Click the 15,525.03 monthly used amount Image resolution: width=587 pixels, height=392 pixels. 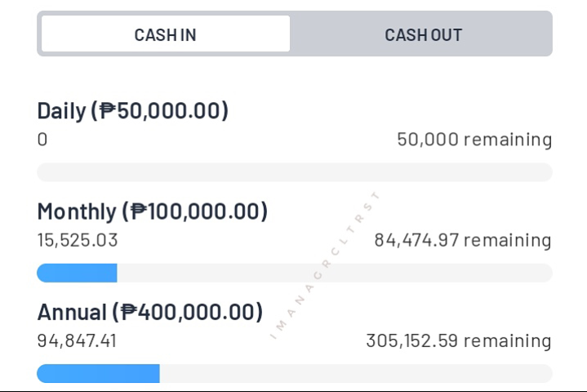[x=78, y=240]
